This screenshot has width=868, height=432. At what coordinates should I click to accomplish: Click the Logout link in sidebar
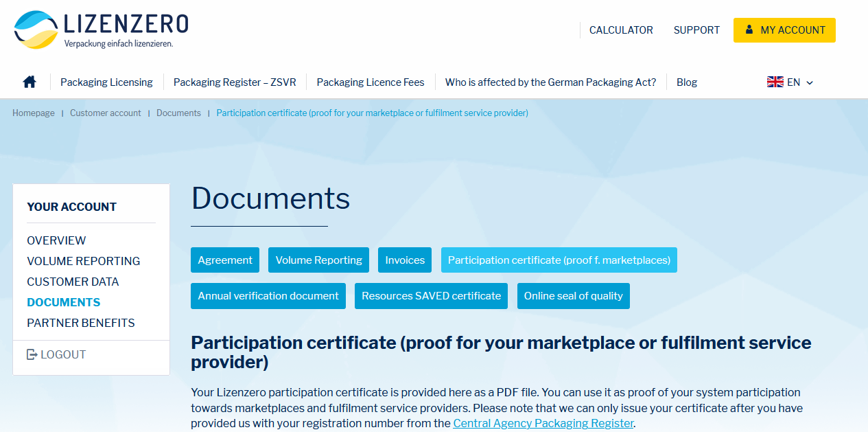(x=56, y=354)
